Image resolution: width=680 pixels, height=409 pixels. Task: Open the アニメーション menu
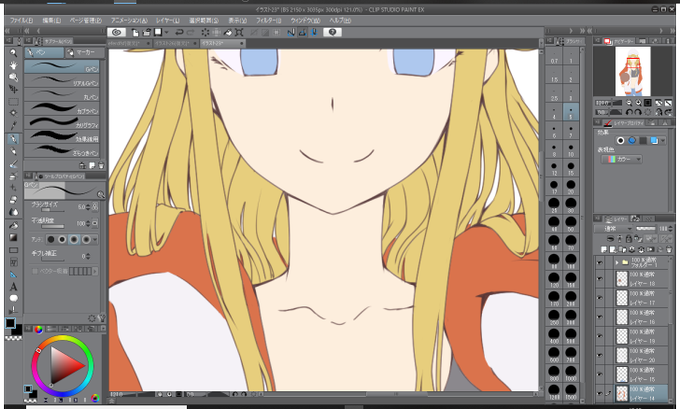click(x=129, y=20)
